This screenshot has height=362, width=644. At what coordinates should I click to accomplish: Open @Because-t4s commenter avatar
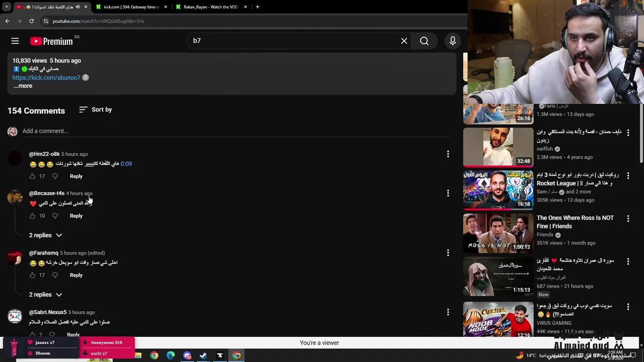[x=15, y=197]
